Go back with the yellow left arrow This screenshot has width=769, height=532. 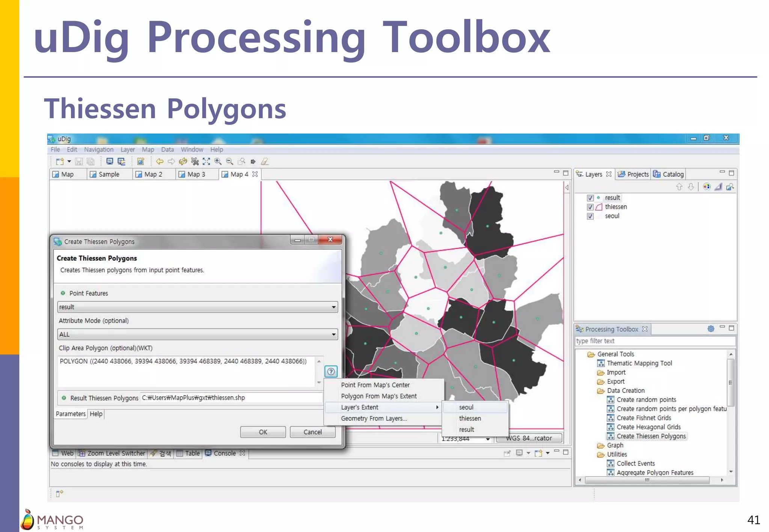coord(160,162)
